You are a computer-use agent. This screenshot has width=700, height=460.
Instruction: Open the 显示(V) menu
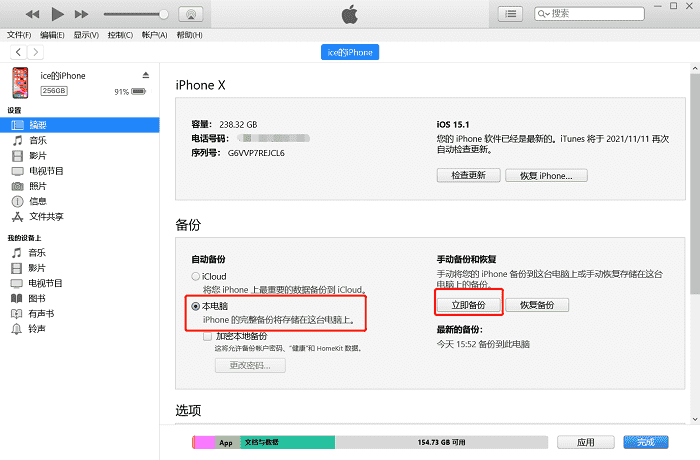(x=86, y=35)
